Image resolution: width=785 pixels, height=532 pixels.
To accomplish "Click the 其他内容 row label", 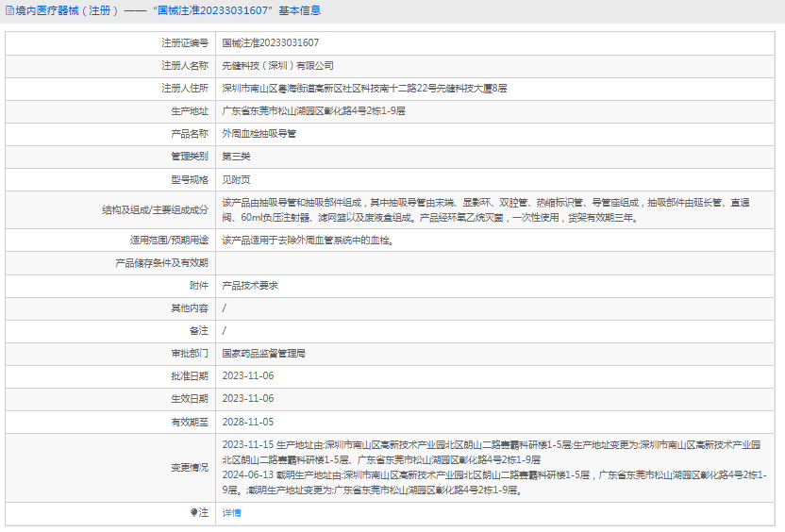I will (190, 308).
